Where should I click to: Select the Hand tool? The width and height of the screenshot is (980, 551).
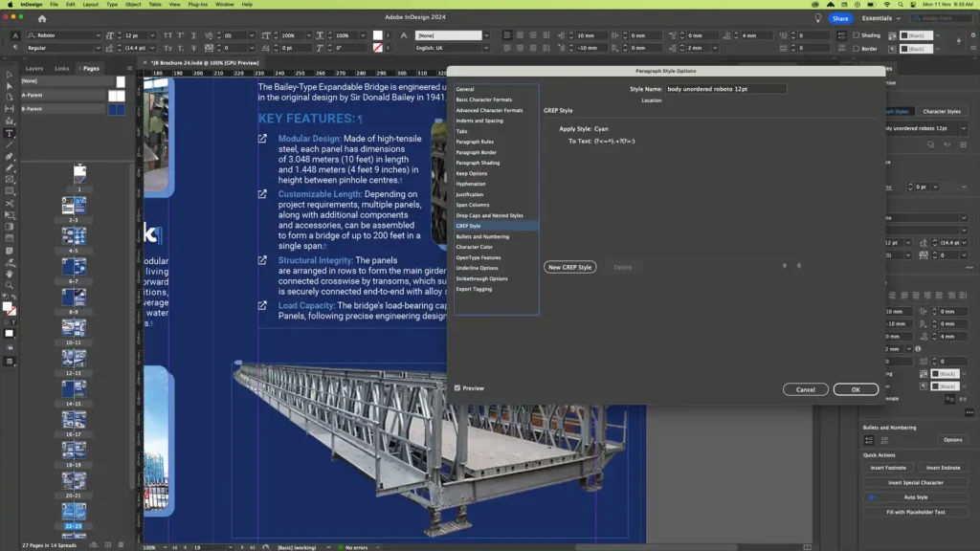(x=10, y=274)
